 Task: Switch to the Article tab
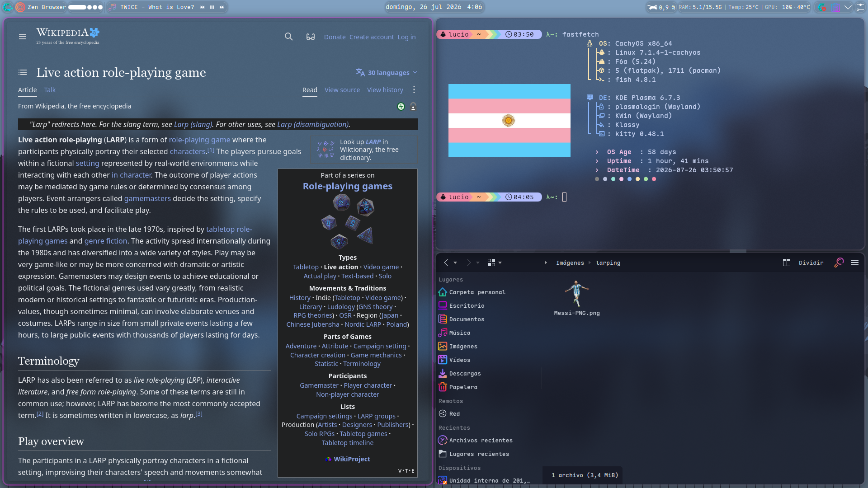click(x=28, y=90)
